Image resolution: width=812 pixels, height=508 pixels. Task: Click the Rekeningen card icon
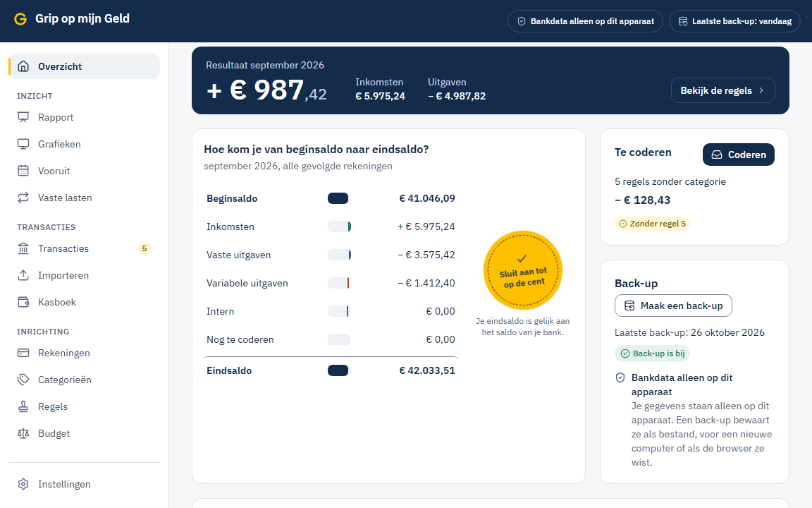[x=23, y=353]
